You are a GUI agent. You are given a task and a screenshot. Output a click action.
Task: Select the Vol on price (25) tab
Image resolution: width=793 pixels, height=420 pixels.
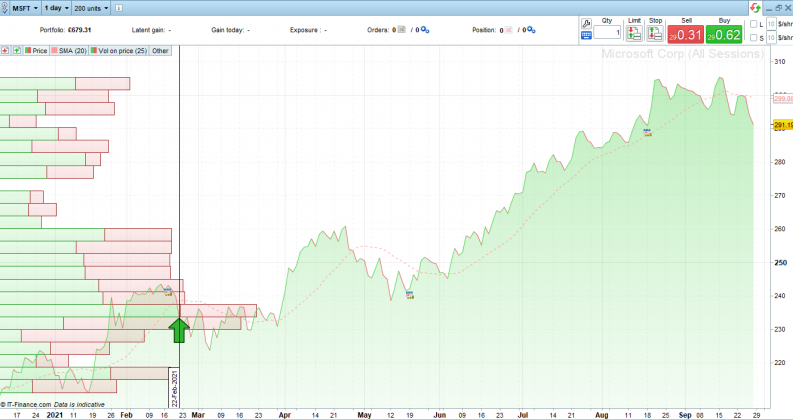(x=119, y=51)
